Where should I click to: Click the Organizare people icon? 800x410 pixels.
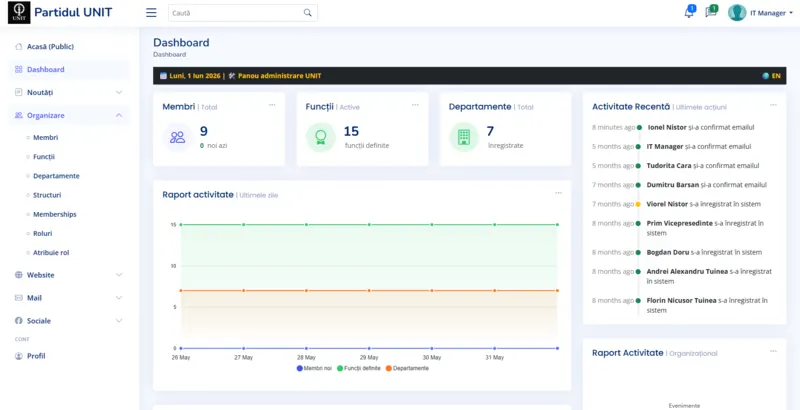pos(19,115)
